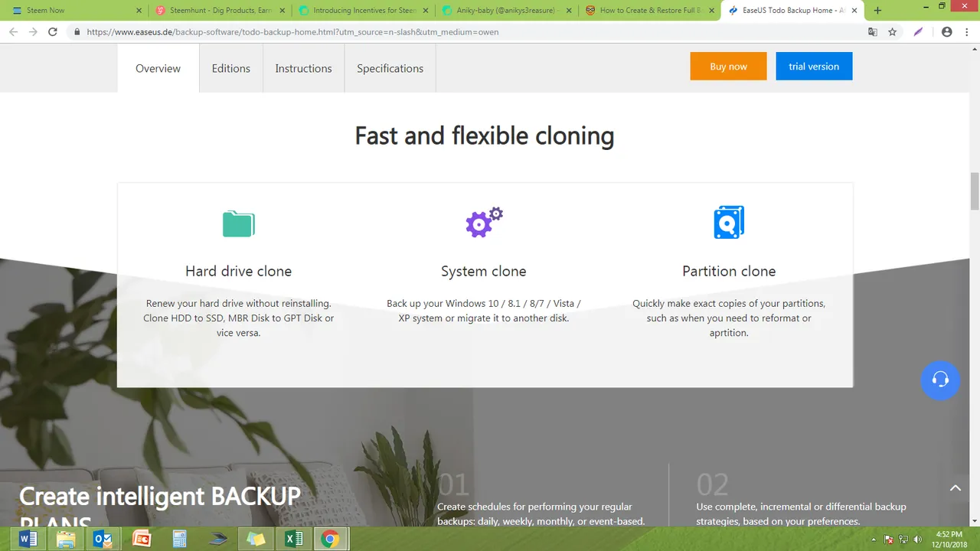Click the green Hard drive clone folder icon
This screenshot has height=551, width=980.
tap(238, 223)
